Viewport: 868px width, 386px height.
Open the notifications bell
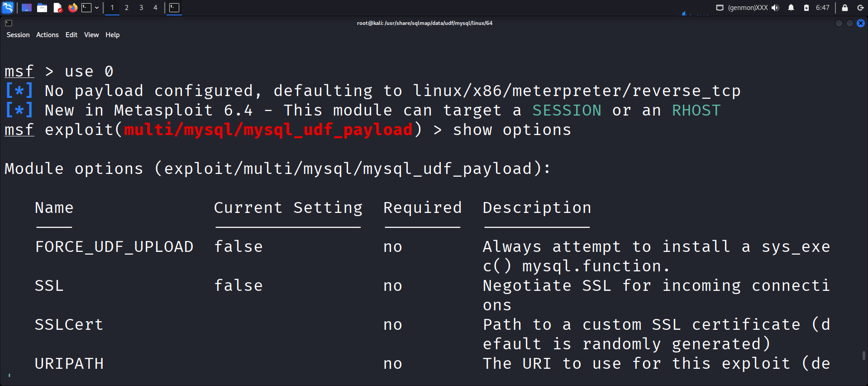[791, 8]
